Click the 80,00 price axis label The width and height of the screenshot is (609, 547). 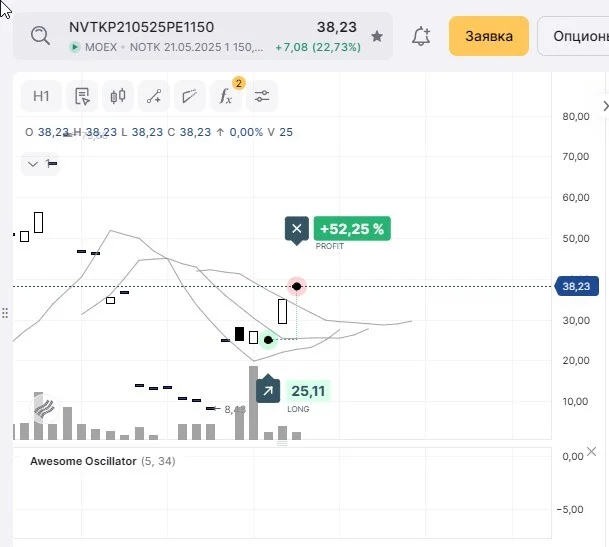click(576, 116)
